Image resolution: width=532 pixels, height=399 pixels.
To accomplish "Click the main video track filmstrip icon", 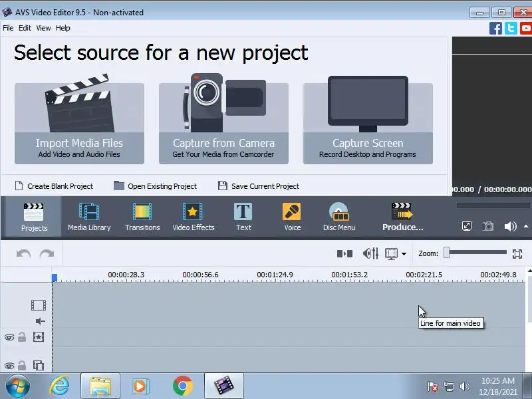I will pyautogui.click(x=39, y=305).
